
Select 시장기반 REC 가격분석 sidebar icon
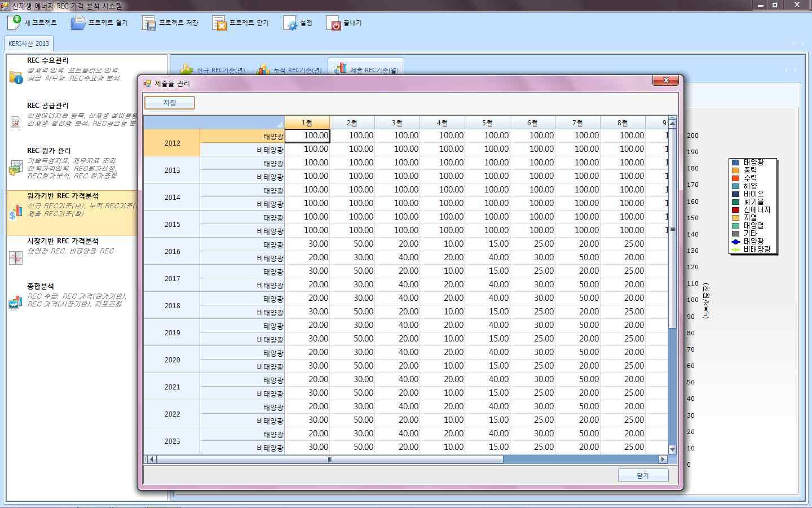pyautogui.click(x=16, y=257)
